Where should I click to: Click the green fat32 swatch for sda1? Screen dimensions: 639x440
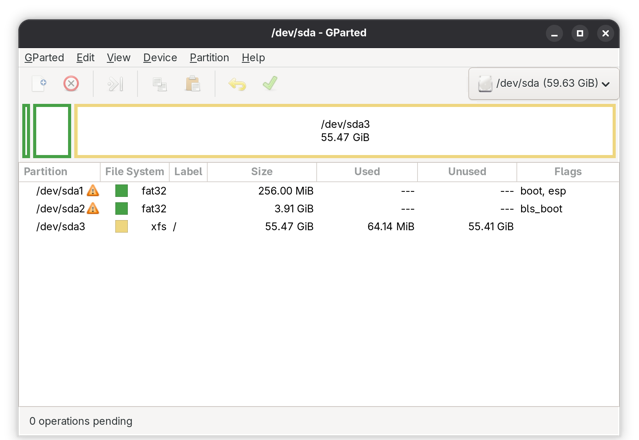coord(121,191)
